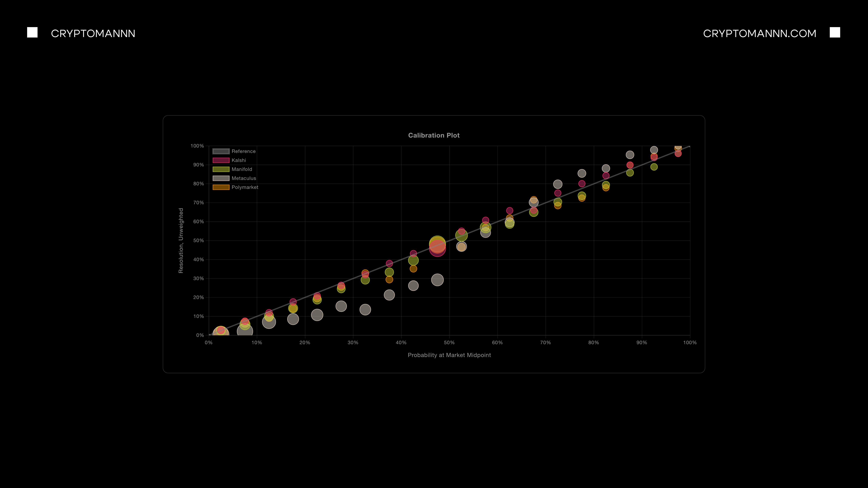Hide the Kalshi series via legend swatch
Image resolution: width=868 pixels, height=488 pixels.
221,160
